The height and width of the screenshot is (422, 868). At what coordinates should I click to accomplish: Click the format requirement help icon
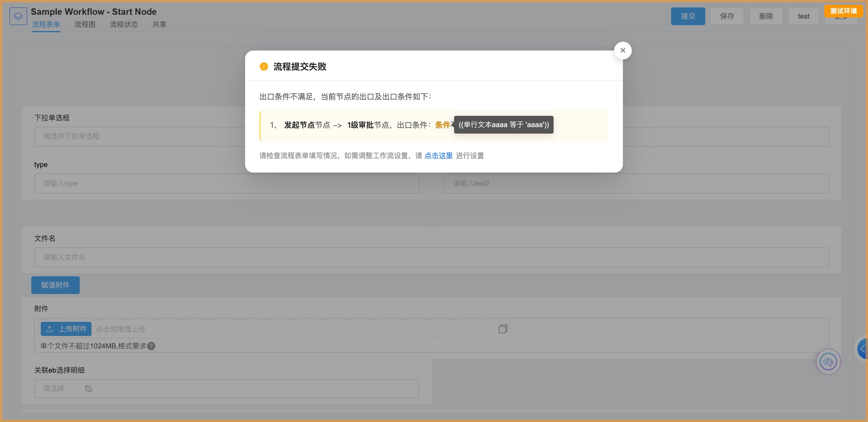tap(151, 346)
